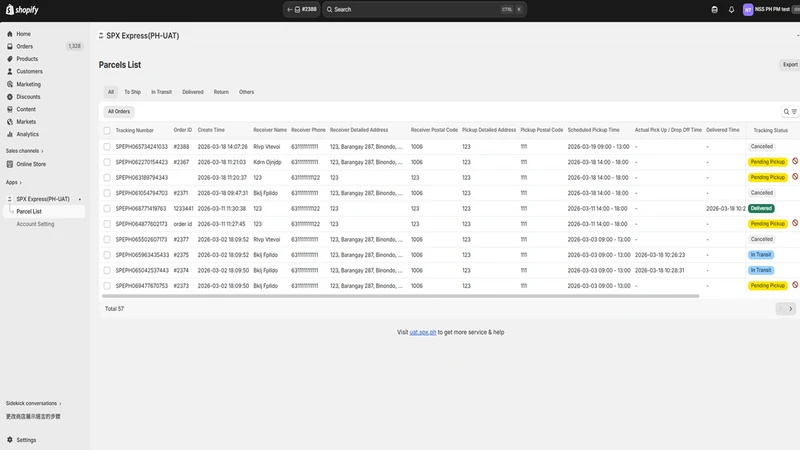Open Analytics in sidebar
Viewport: 800px width, 450px height.
click(27, 134)
